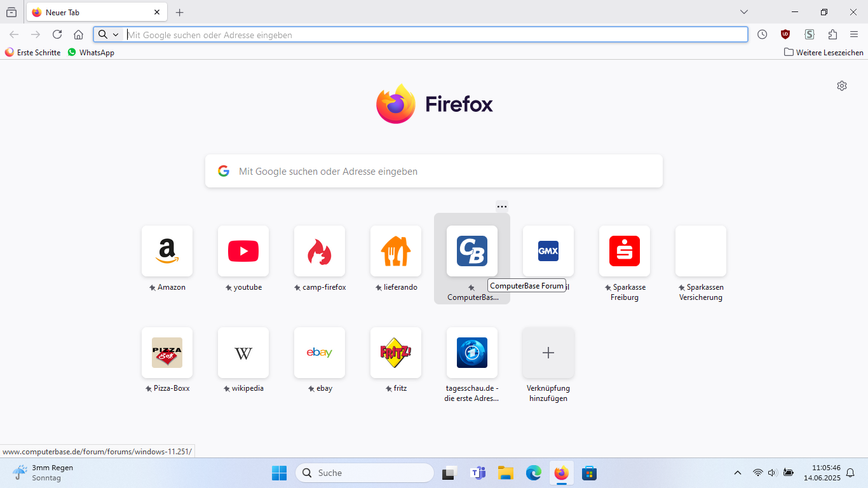The height and width of the screenshot is (488, 868).
Task: Open the WhatsApp bookmark
Action: tap(91, 53)
